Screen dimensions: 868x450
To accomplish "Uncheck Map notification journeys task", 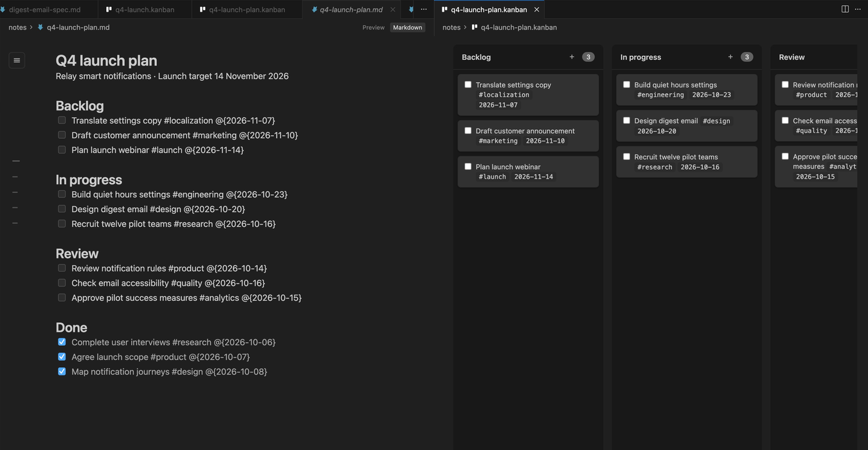I will point(62,372).
